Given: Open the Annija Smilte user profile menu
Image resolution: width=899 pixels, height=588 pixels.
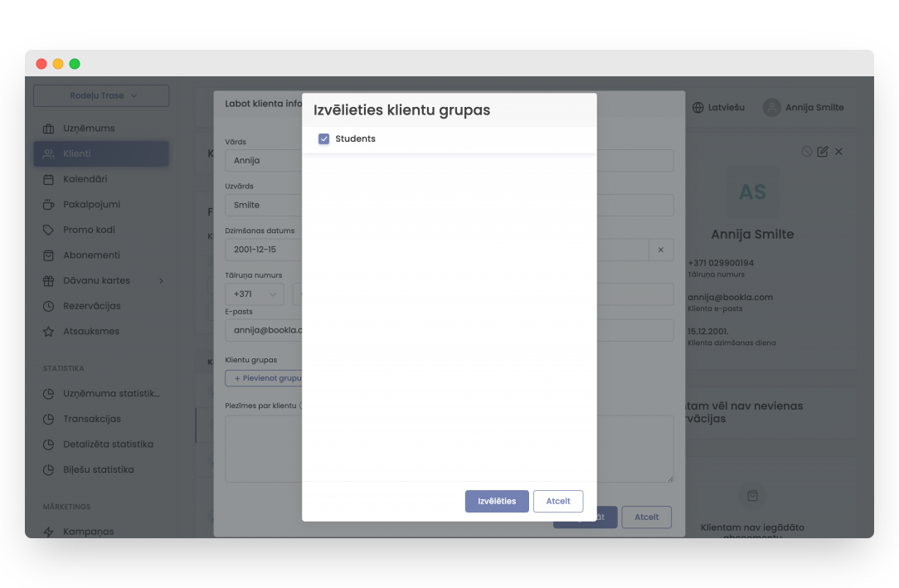Looking at the screenshot, I should click(x=804, y=107).
